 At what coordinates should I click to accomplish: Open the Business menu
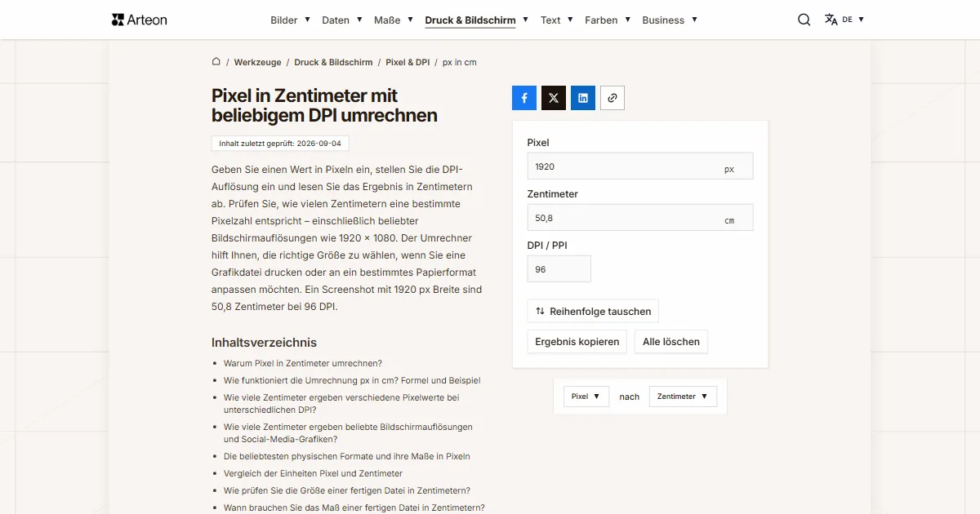[670, 20]
